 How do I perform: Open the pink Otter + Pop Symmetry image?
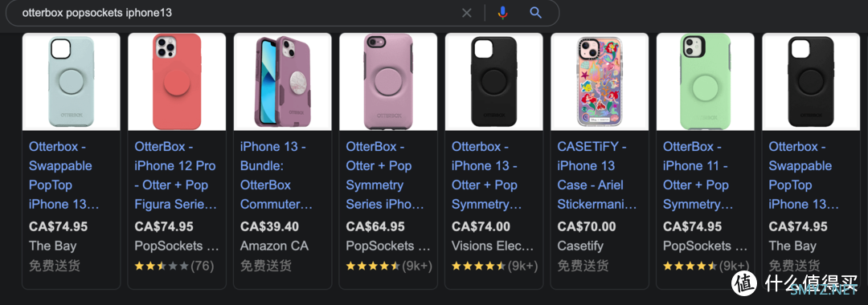click(389, 82)
